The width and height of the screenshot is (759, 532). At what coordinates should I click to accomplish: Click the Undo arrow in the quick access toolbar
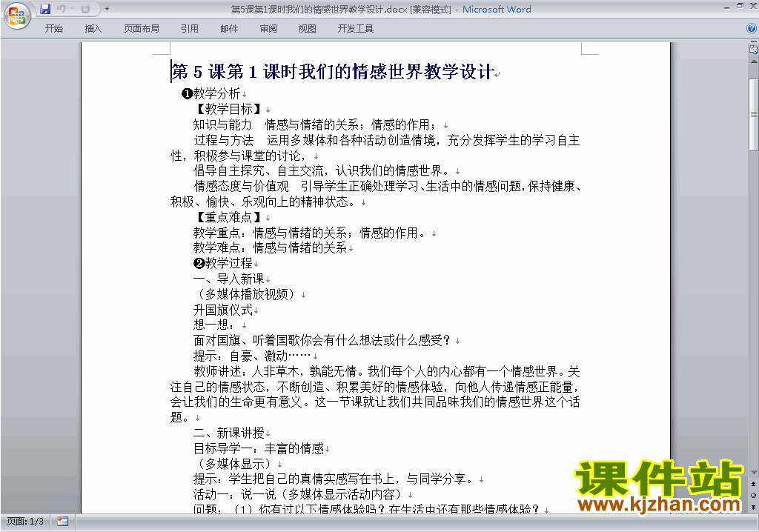(62, 9)
